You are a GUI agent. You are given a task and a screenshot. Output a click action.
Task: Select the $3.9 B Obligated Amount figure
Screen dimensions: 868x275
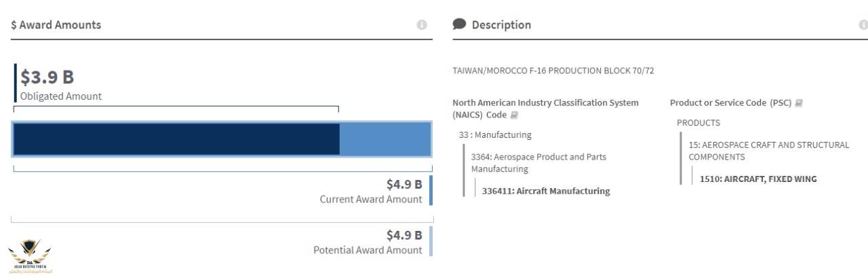click(47, 78)
